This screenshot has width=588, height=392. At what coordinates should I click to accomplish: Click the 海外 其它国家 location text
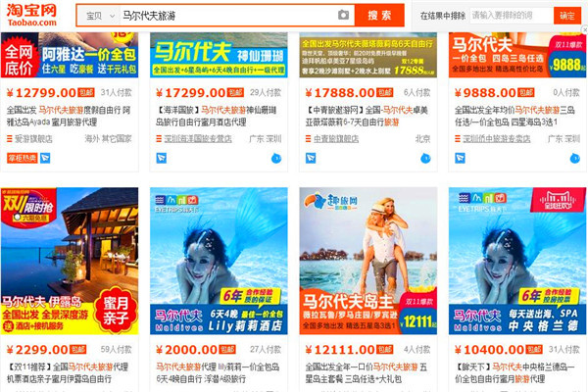coord(108,139)
